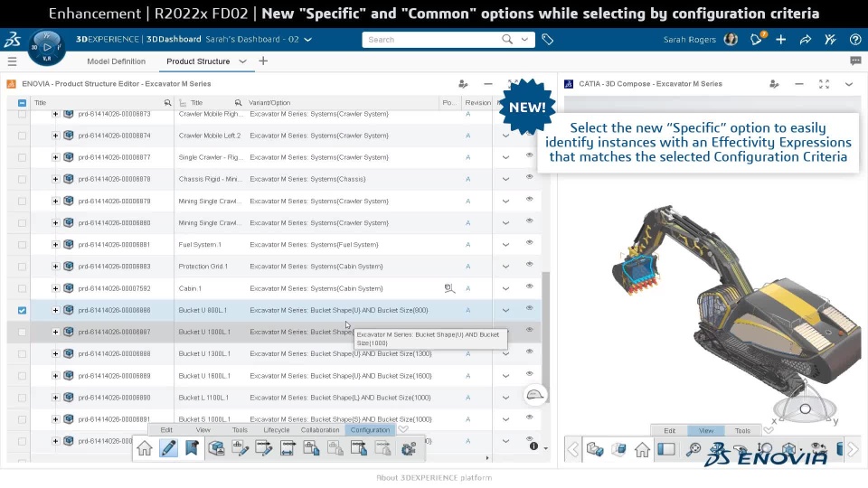Expand tree node prd-61414026-00007592
Image resolution: width=868 pixels, height=488 pixels.
click(55, 288)
